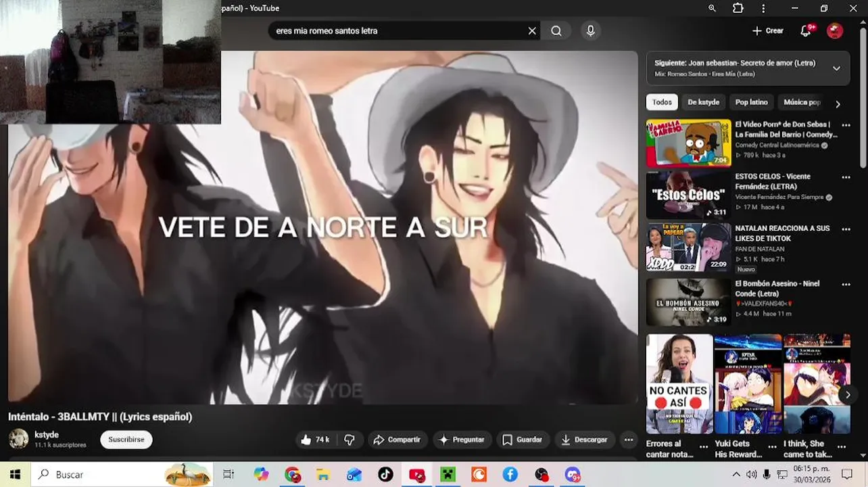This screenshot has width=868, height=487.
Task: Select the Pop latino filter chip
Action: (x=751, y=102)
